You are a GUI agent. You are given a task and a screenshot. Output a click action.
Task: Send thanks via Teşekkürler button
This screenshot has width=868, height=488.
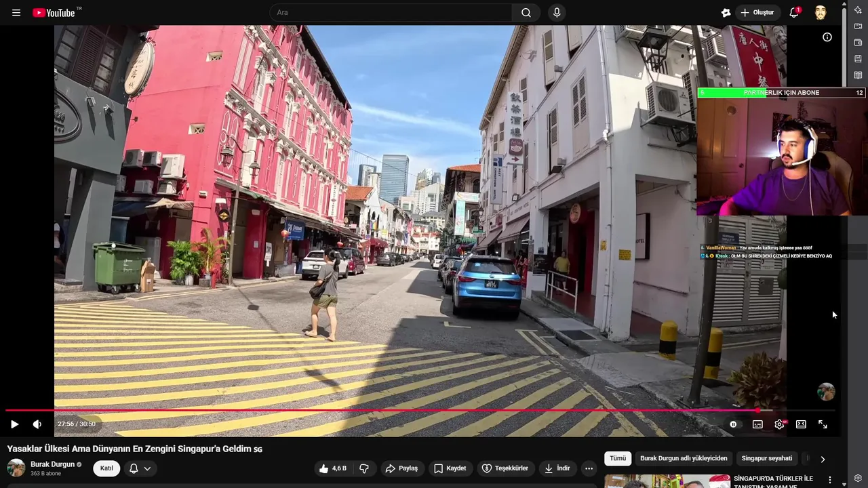(505, 468)
